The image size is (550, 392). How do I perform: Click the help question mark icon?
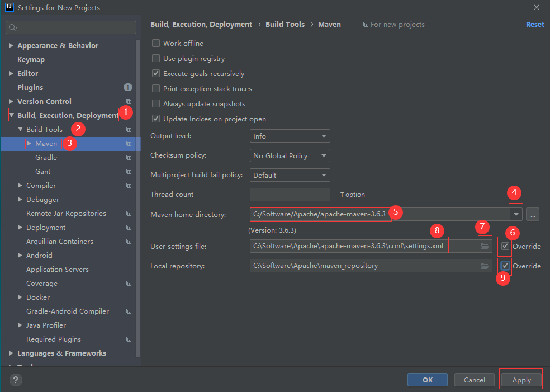pyautogui.click(x=15, y=380)
